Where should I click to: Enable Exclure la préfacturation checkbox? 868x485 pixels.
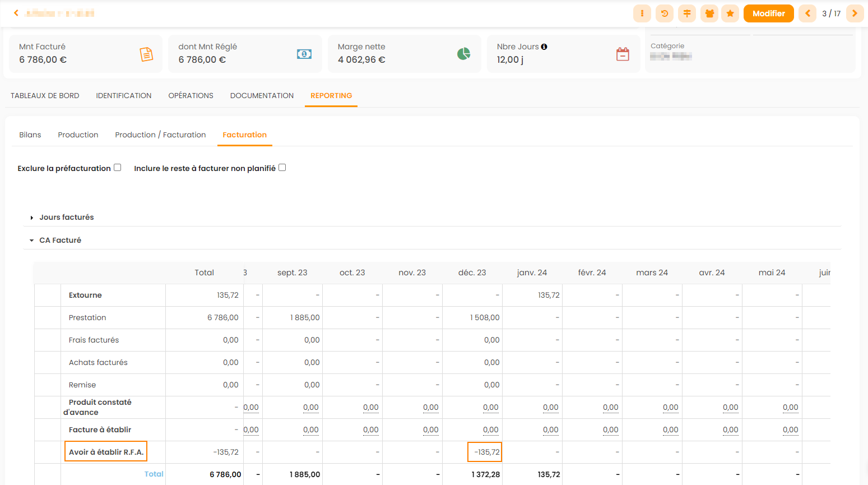pos(118,168)
